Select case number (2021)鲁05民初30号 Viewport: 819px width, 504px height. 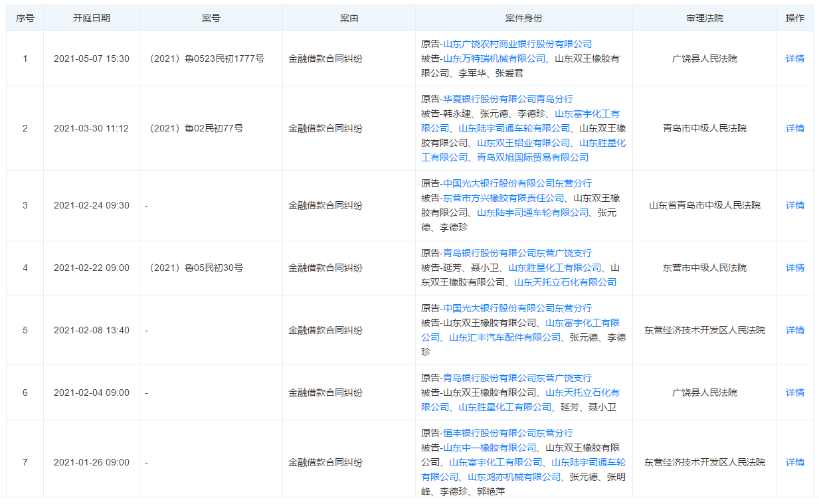(194, 268)
